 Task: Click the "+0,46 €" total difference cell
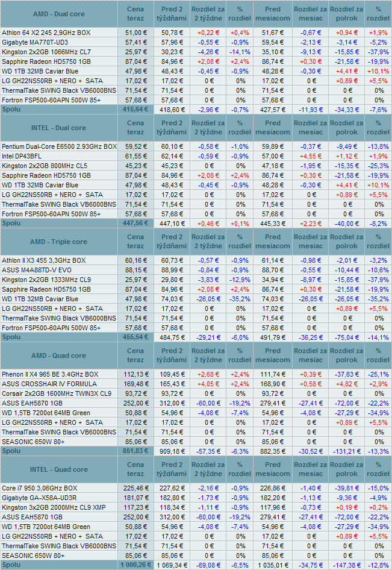[208, 223]
